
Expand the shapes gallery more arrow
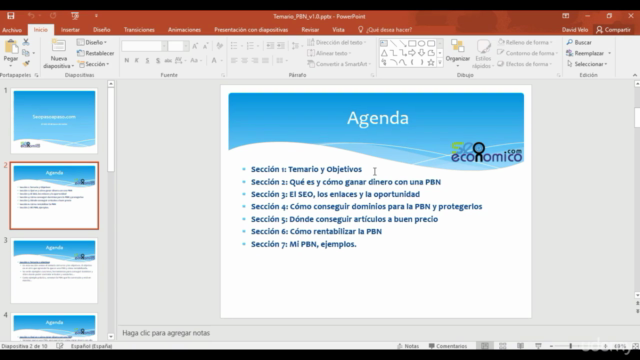(440, 62)
